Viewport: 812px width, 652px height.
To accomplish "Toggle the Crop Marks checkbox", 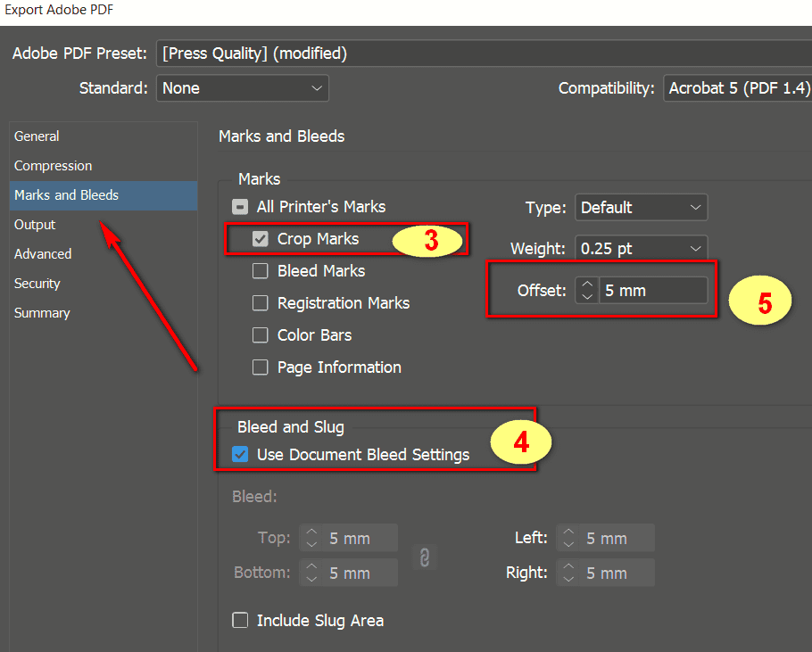I will tap(261, 239).
